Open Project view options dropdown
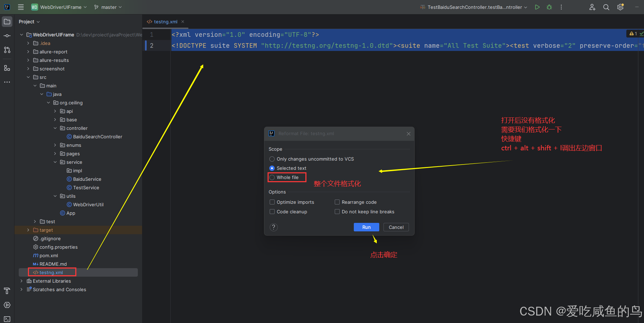The width and height of the screenshot is (644, 323). (29, 22)
